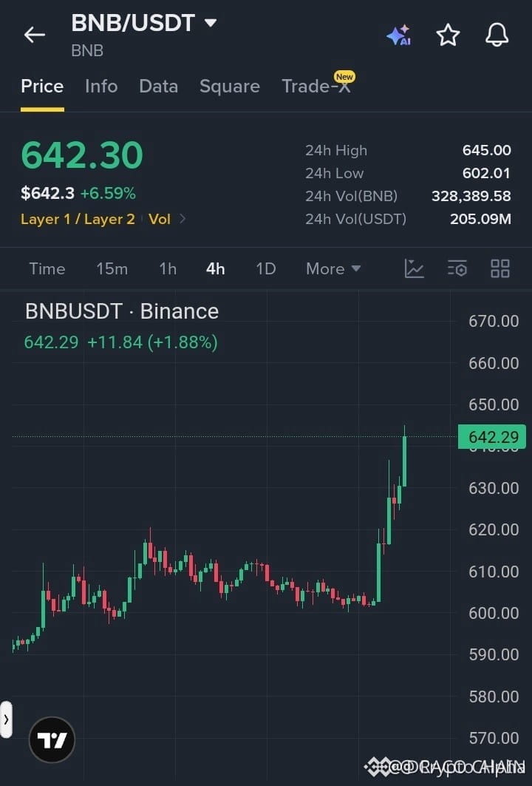Click the large 642.30 price
This screenshot has width=532, height=786.
(x=82, y=155)
